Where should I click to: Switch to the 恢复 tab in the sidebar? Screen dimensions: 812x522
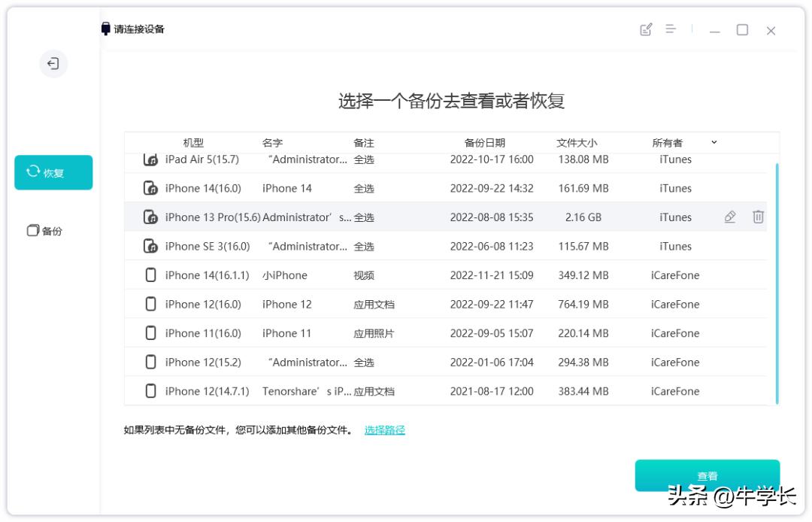point(53,172)
